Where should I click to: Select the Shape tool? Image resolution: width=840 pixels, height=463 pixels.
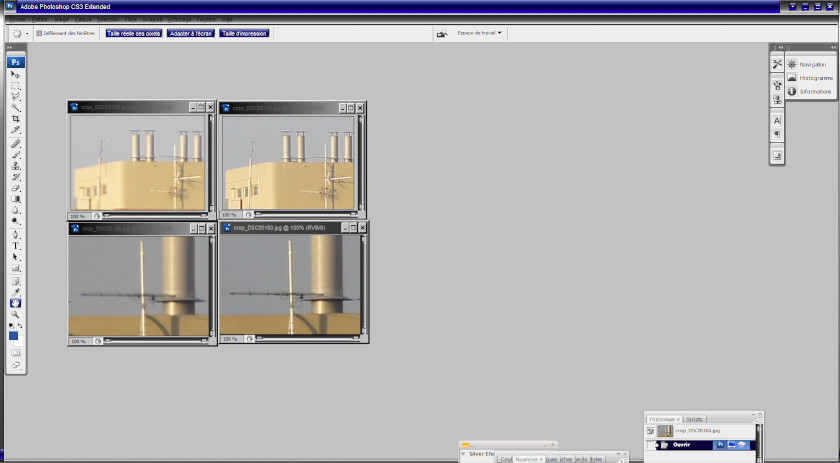(16, 268)
